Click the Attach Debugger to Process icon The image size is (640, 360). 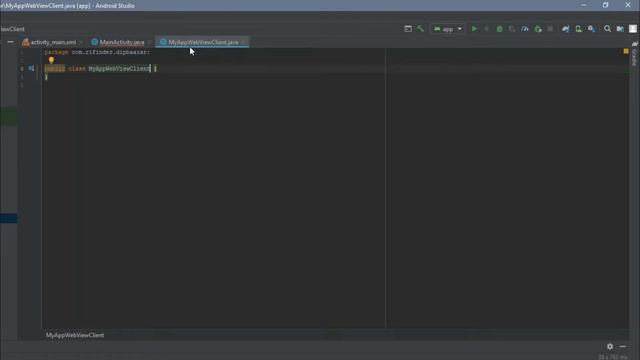pyautogui.click(x=538, y=29)
